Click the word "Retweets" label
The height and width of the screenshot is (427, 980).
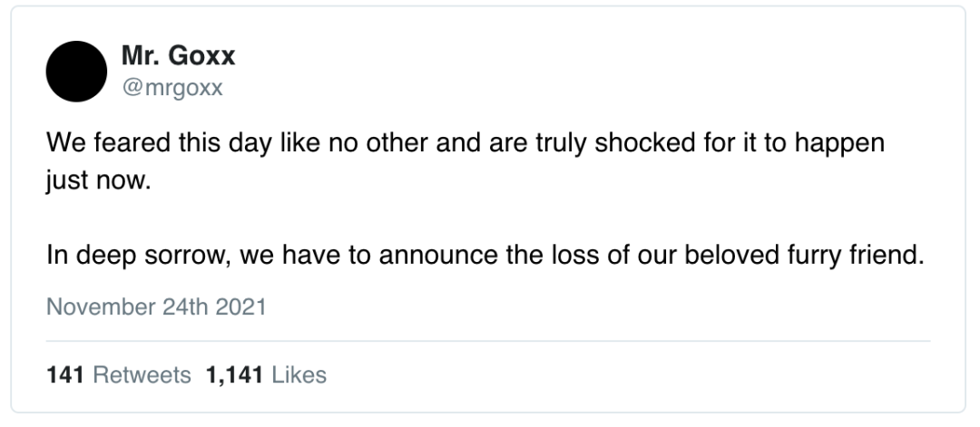[x=142, y=374]
